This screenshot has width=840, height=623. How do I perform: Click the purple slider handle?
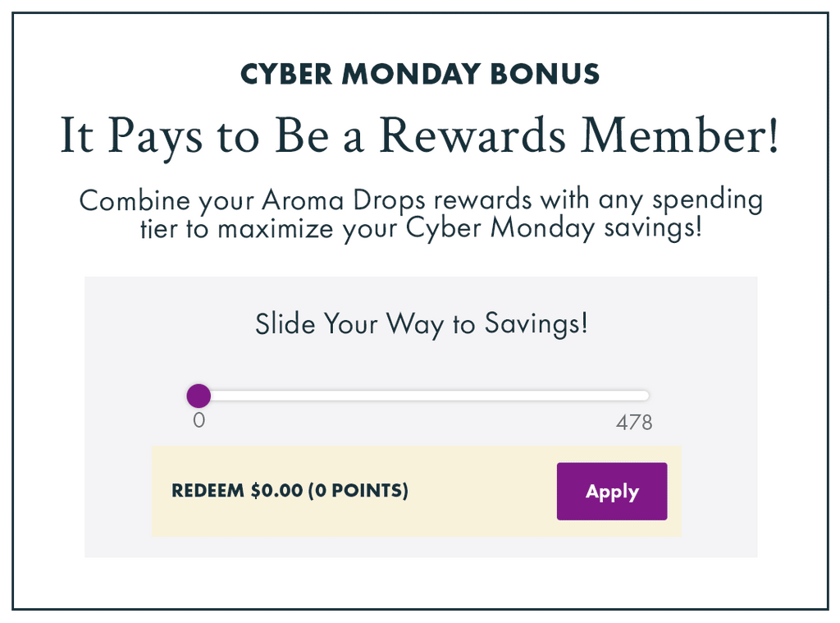(x=199, y=396)
